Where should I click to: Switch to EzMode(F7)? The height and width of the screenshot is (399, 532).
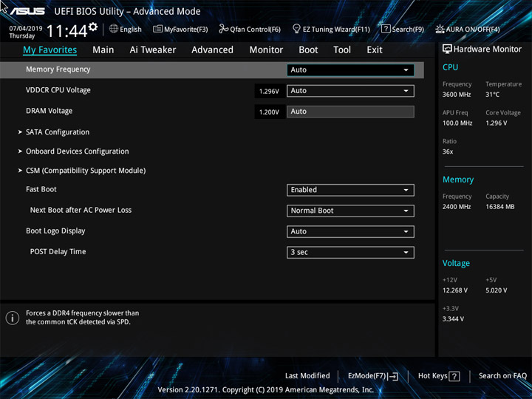pos(366,375)
